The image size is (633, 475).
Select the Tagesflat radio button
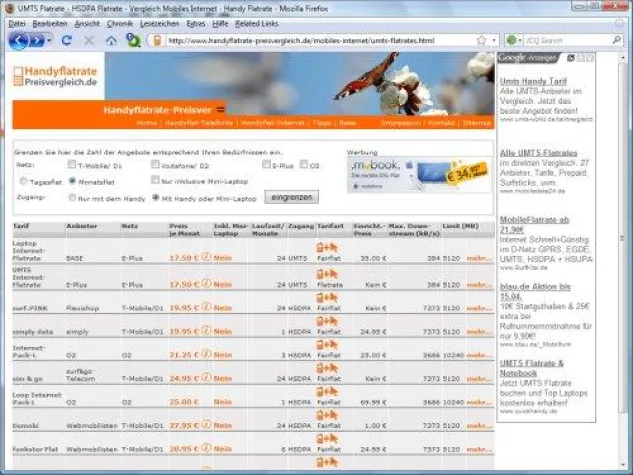click(x=24, y=181)
